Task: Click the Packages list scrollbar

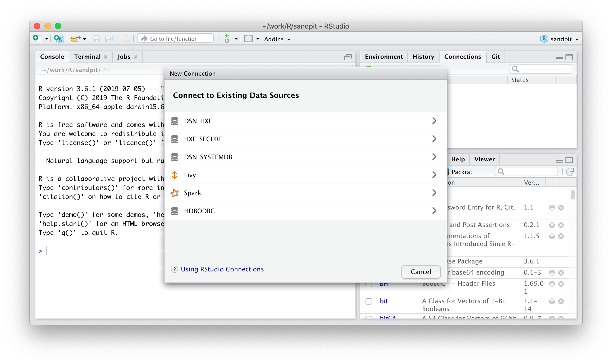Action: 573,195
